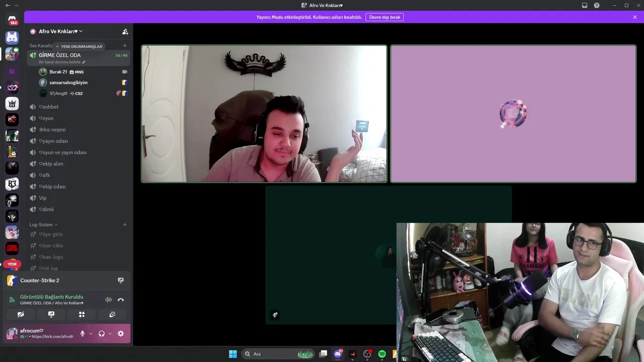Collapse the Log-Sistem category
644x362 pixels.
[43, 225]
